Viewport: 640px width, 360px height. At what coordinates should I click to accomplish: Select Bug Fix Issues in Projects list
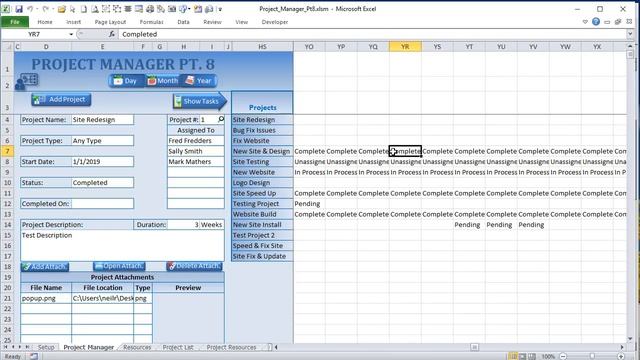pos(262,130)
